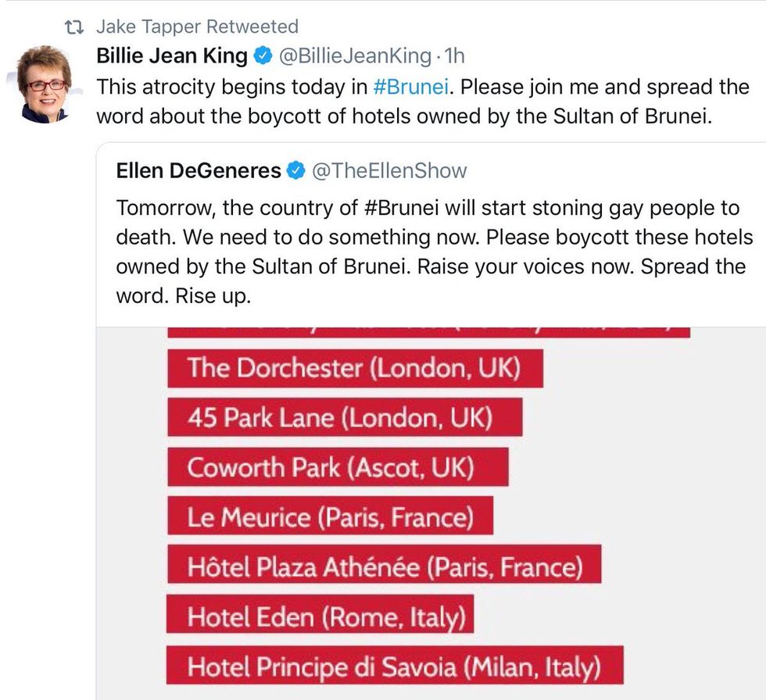The image size is (766, 700).
Task: Click Billie Jean King's verified badge
Action: 263,56
